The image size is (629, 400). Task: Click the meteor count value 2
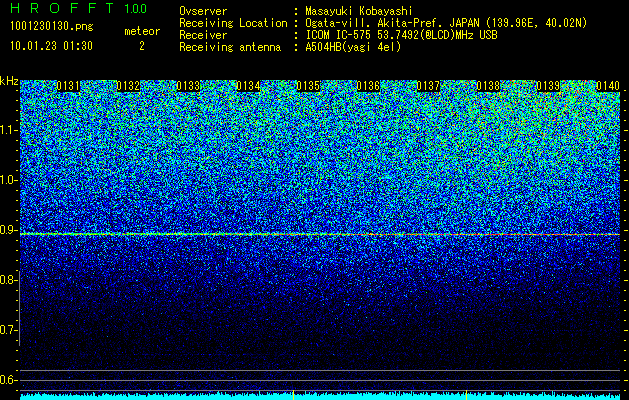click(142, 46)
